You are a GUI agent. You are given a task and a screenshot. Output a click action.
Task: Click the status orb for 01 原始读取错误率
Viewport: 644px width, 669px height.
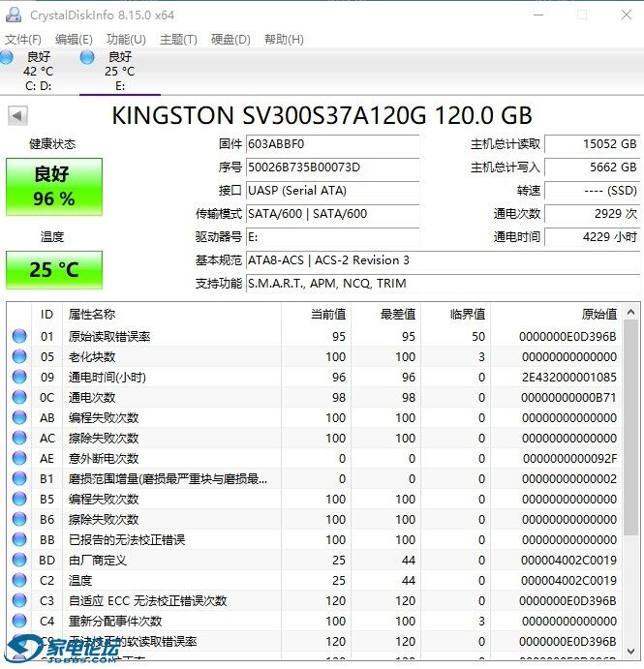[x=19, y=336]
